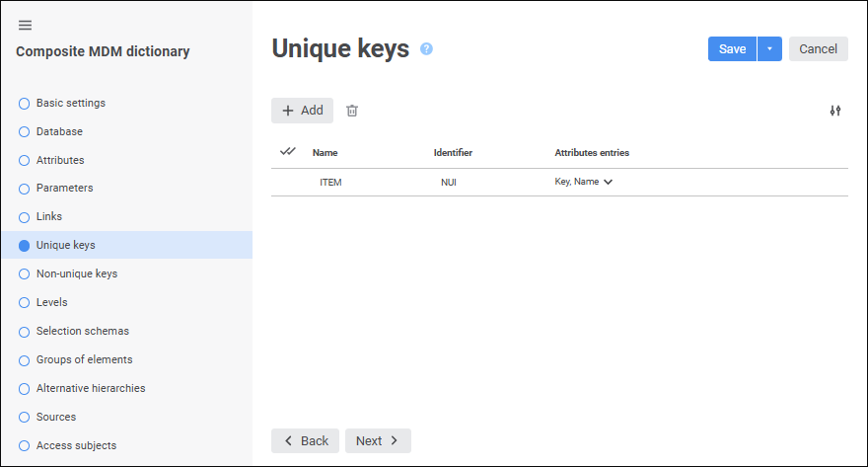Image resolution: width=868 pixels, height=467 pixels.
Task: Click the ITEM name cell
Action: point(330,183)
